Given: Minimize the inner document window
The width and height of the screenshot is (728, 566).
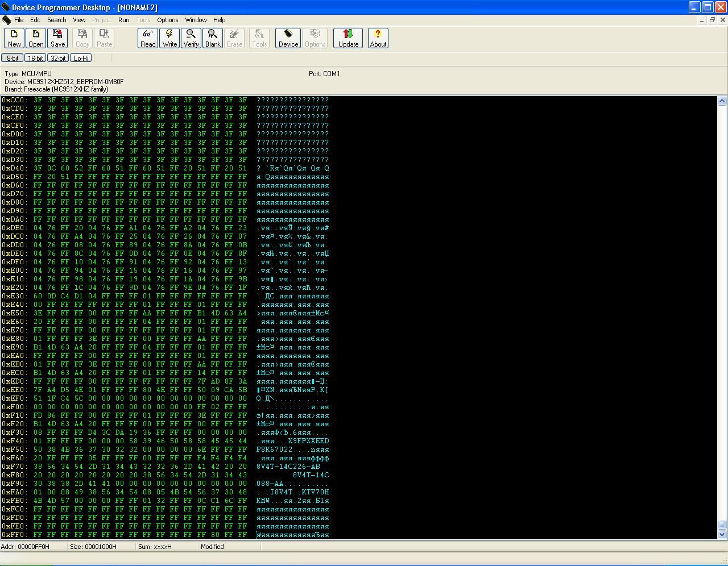Looking at the screenshot, I should pyautogui.click(x=702, y=20).
